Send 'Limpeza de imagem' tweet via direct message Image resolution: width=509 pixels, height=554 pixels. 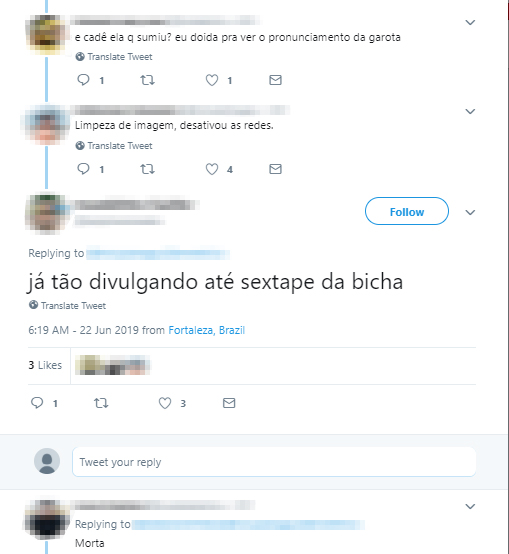pos(276,169)
